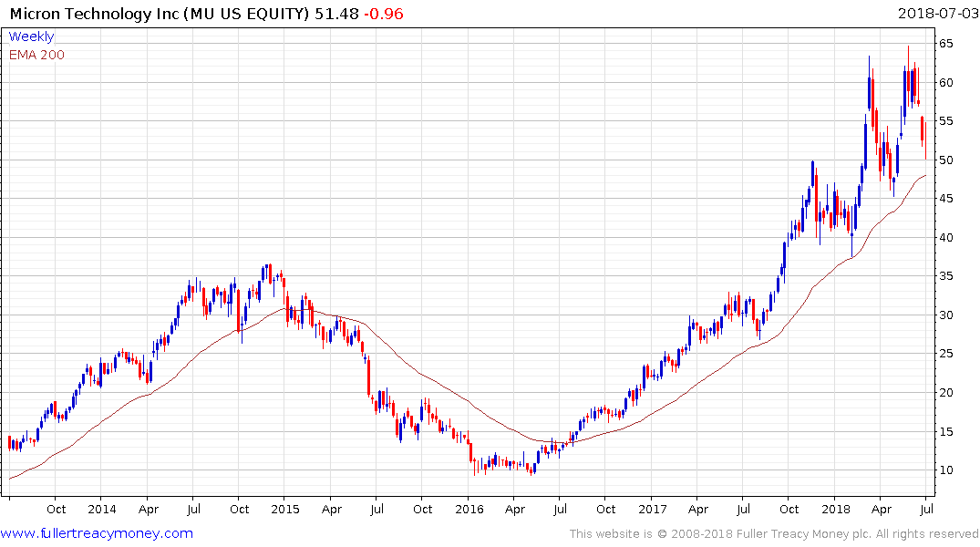980x547 pixels.
Task: Click the 50 price axis label
Action: [945, 160]
